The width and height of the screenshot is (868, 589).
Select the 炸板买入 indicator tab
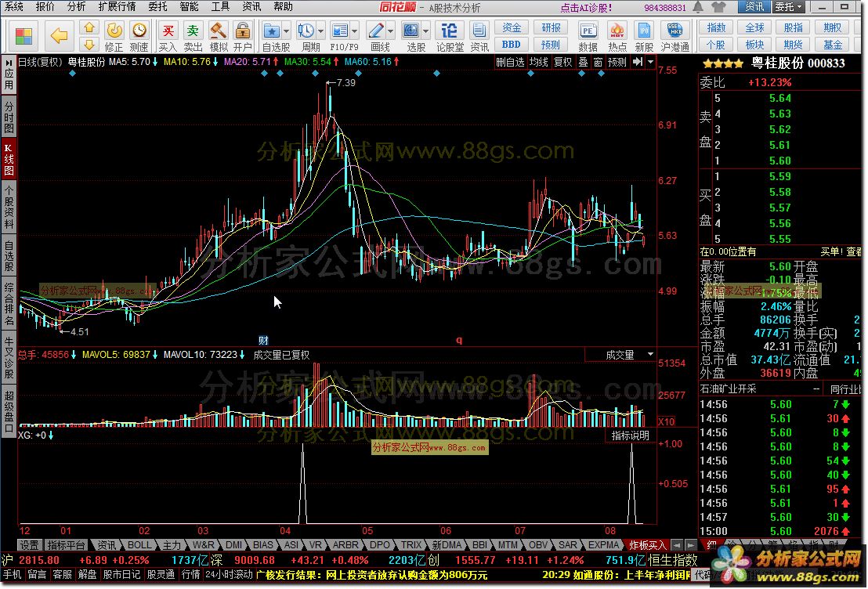tap(647, 545)
